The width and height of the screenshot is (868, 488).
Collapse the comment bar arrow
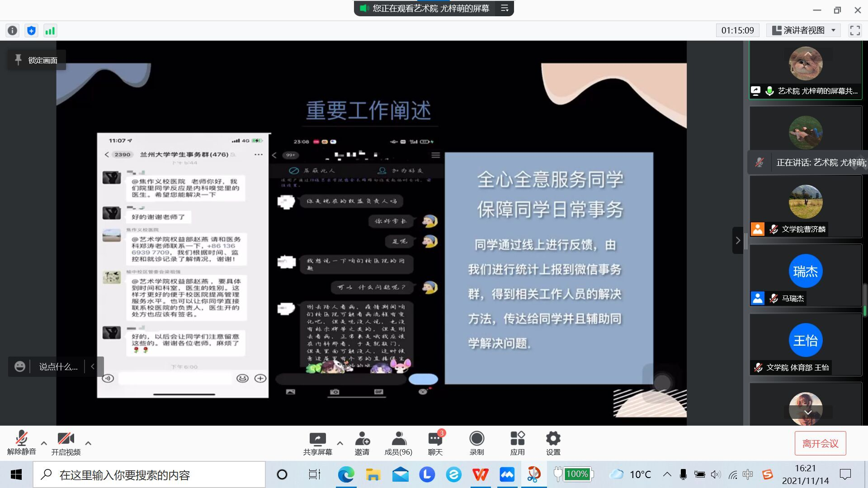tap(93, 366)
